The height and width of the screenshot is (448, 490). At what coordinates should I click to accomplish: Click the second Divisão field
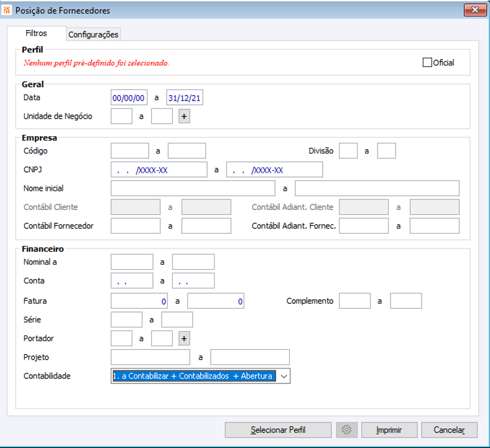click(387, 151)
